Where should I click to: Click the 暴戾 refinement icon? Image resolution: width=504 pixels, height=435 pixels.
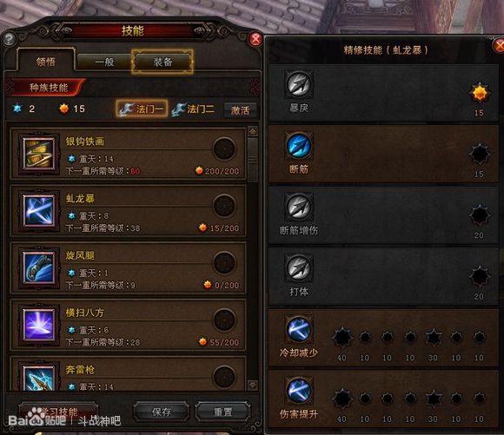coord(299,85)
